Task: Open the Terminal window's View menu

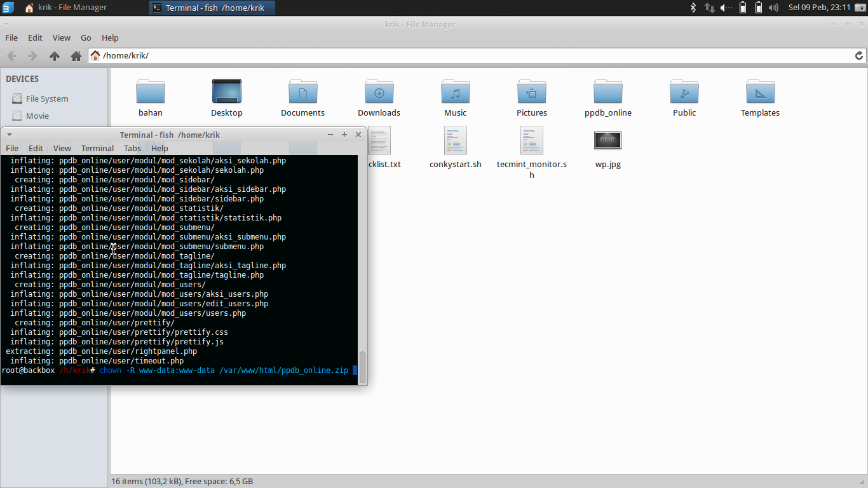Action: 62,149
